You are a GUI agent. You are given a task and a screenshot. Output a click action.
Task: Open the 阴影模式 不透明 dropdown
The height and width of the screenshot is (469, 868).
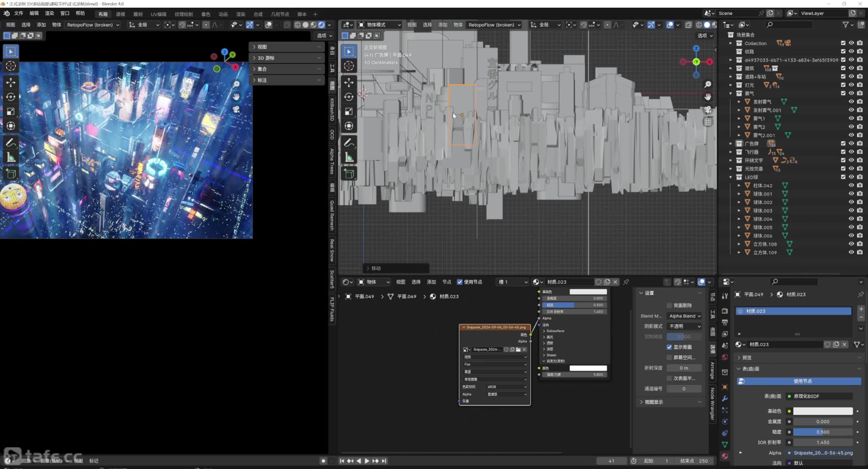coord(684,326)
